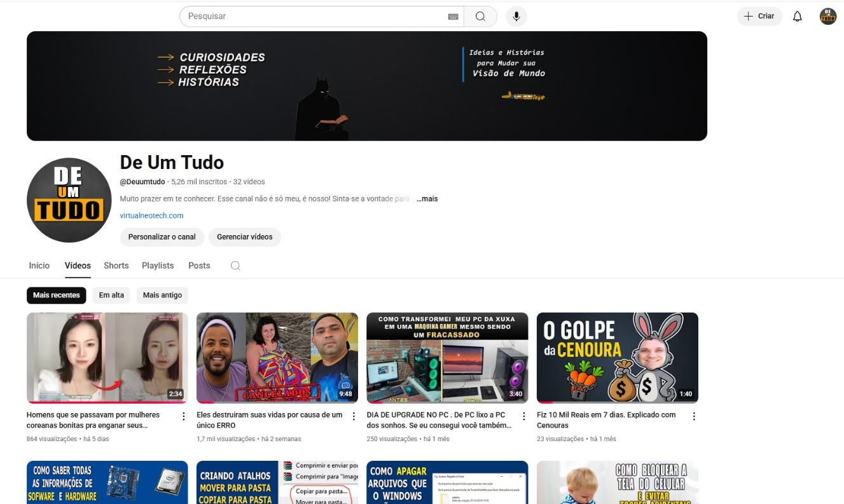844x504 pixels.
Task: Open 'Como apagar arquivos' video thumbnail
Action: coord(447,482)
